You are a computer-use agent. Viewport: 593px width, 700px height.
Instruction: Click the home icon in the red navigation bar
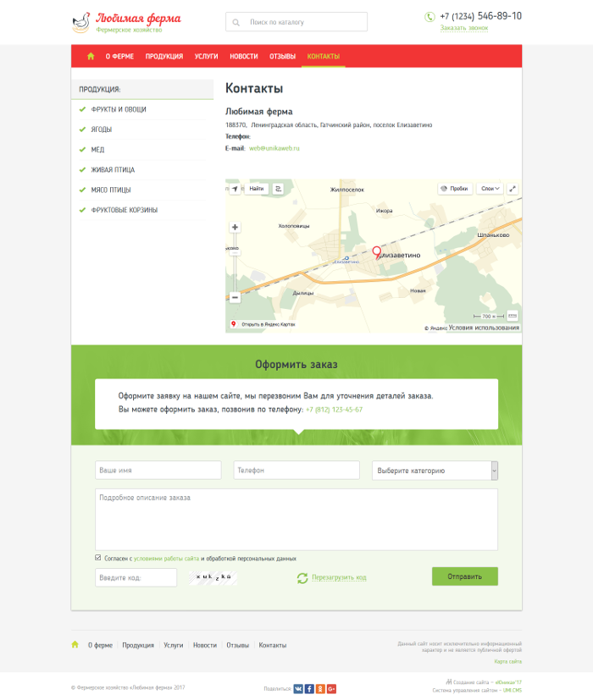coord(91,57)
